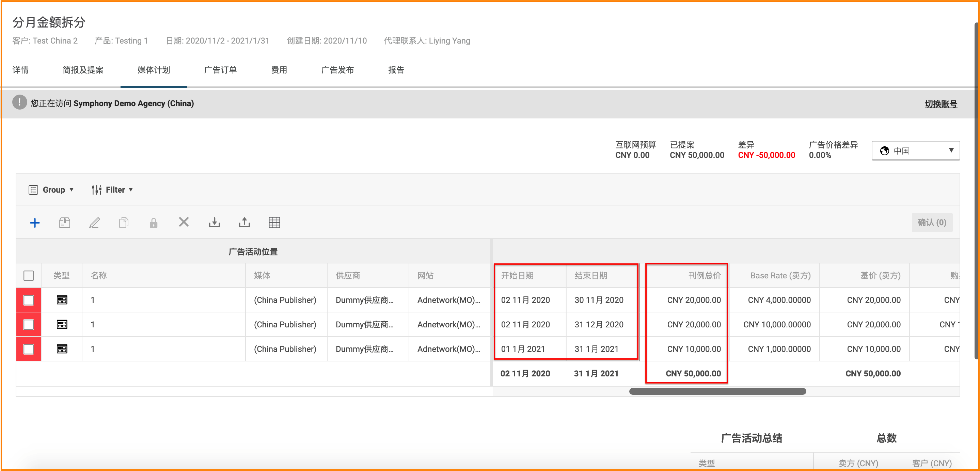Screen dimensions: 980x471
Task: Click type icon of row ending 31 12月 2020
Action: tap(62, 324)
